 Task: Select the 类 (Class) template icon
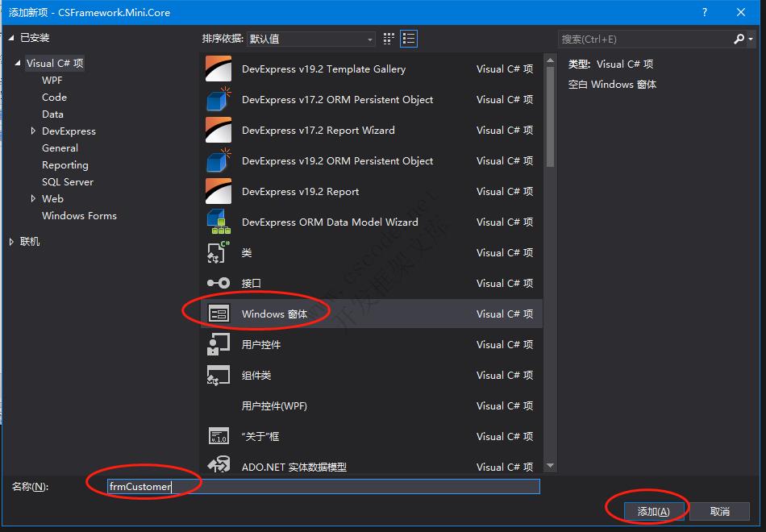(219, 252)
